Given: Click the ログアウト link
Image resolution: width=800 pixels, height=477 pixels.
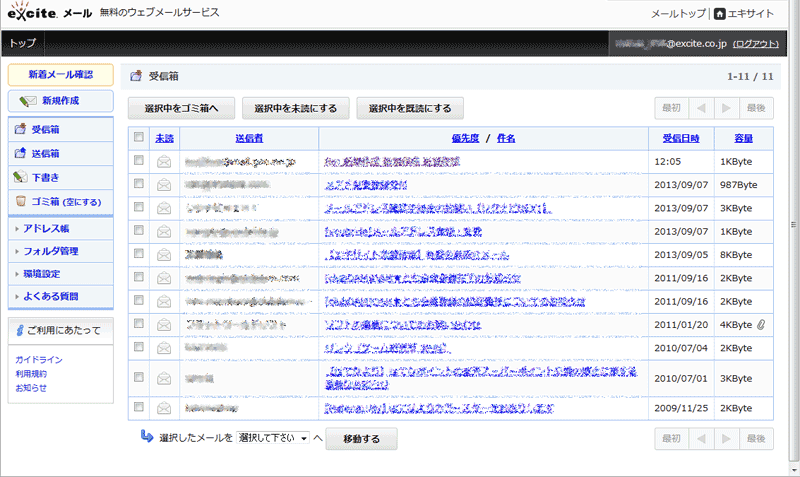Looking at the screenshot, I should click(x=756, y=44).
